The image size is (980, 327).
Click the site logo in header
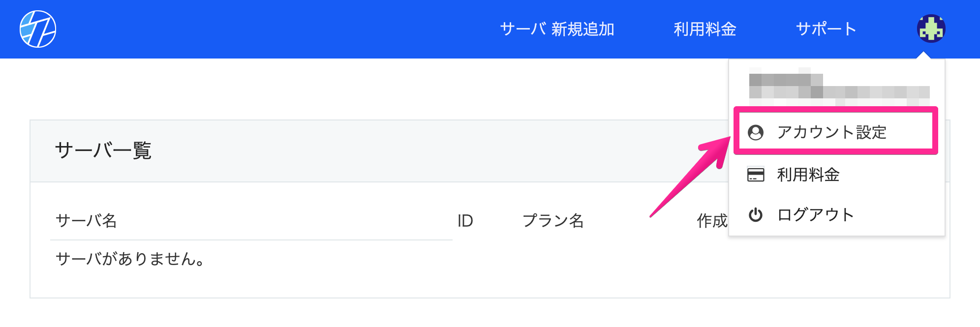[x=38, y=29]
